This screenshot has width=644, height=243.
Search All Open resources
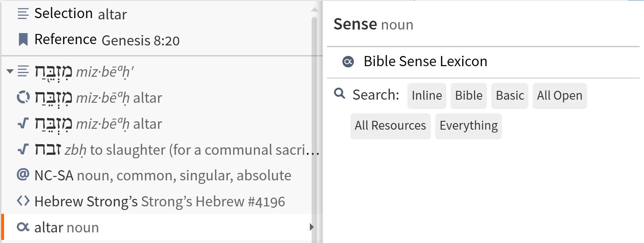[x=560, y=96]
